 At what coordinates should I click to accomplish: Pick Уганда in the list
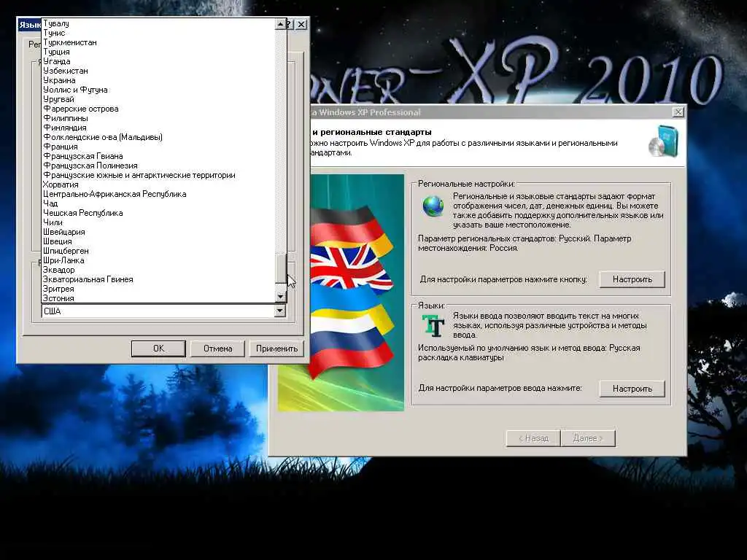[x=158, y=61]
